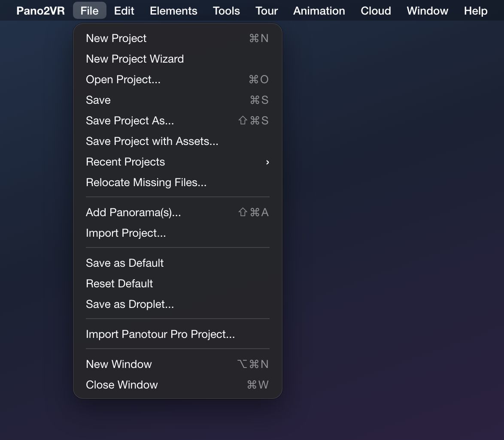Choose Save Project As...
Image resolution: width=504 pixels, height=440 pixels.
point(178,121)
